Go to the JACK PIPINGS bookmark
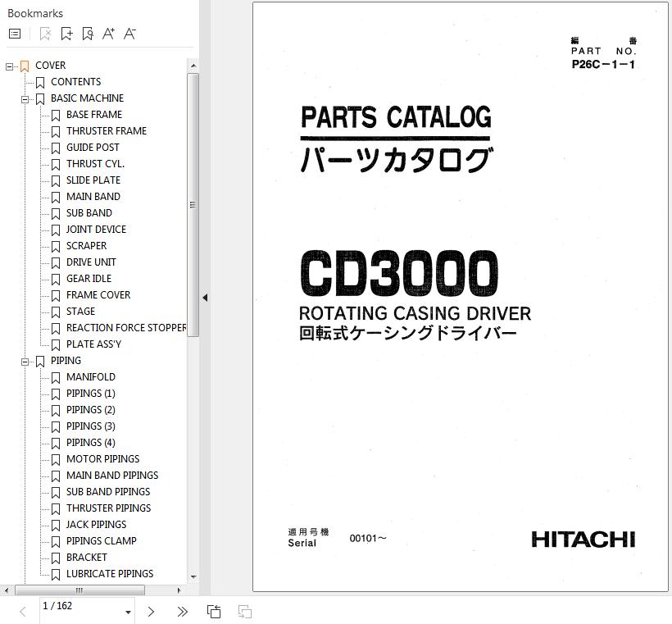Viewport: 672px width, 624px height. click(x=96, y=525)
